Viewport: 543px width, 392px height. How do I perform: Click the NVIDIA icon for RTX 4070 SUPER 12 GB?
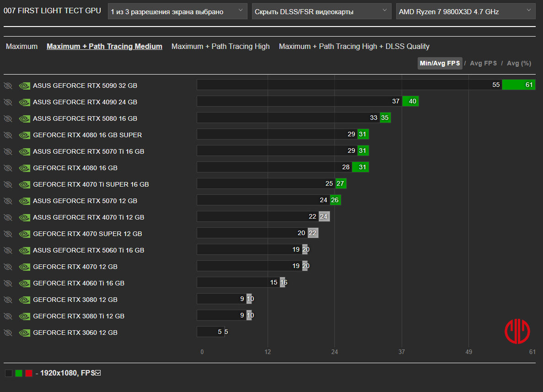pos(25,234)
